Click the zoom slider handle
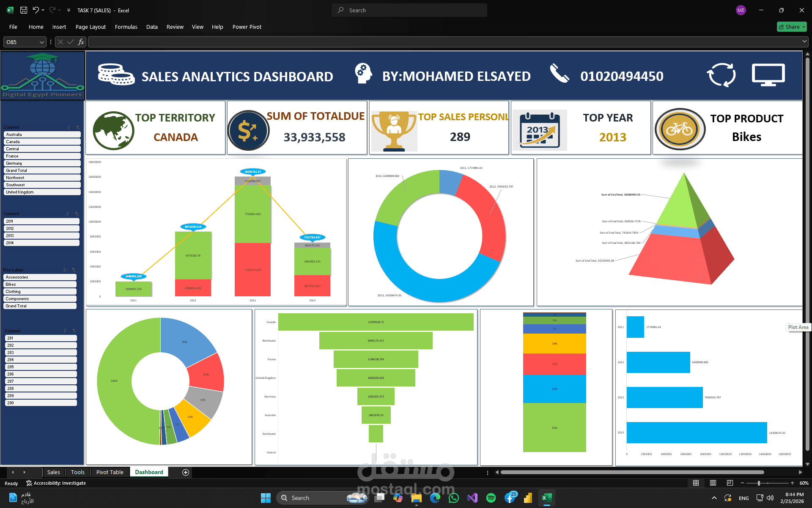This screenshot has height=508, width=812. (759, 483)
